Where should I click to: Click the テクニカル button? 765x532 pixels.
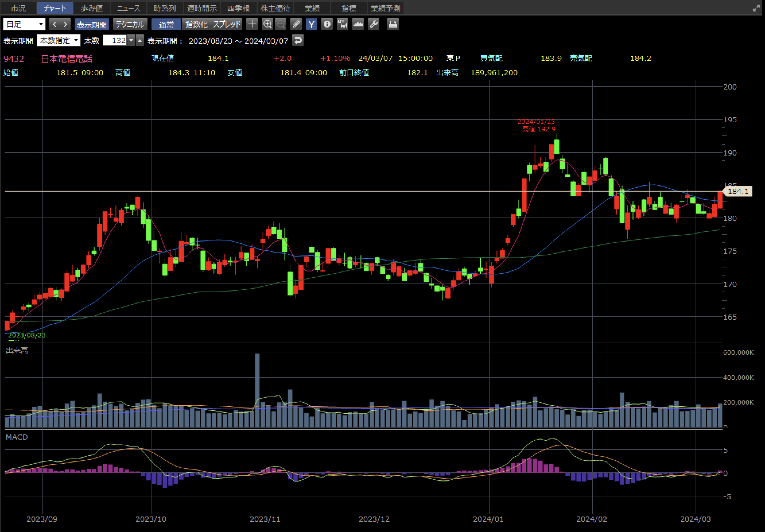tap(130, 24)
